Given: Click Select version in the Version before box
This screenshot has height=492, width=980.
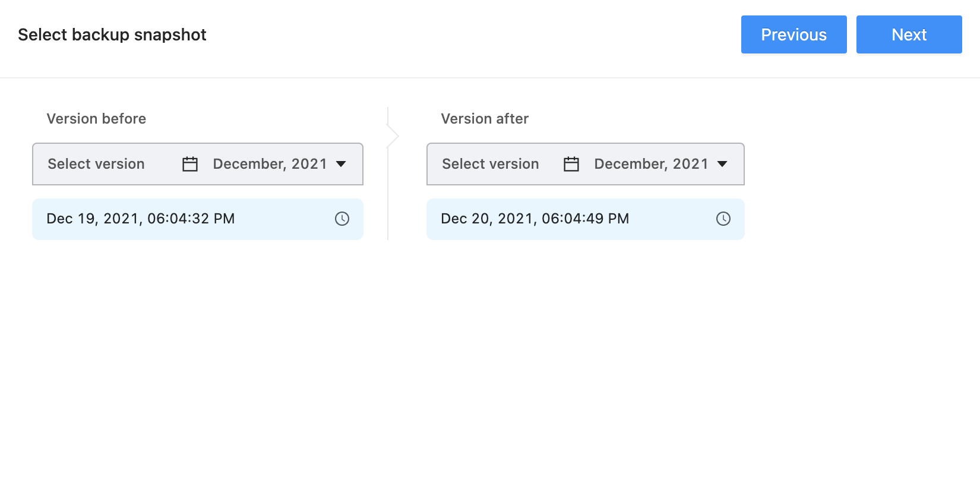Looking at the screenshot, I should click(x=96, y=164).
